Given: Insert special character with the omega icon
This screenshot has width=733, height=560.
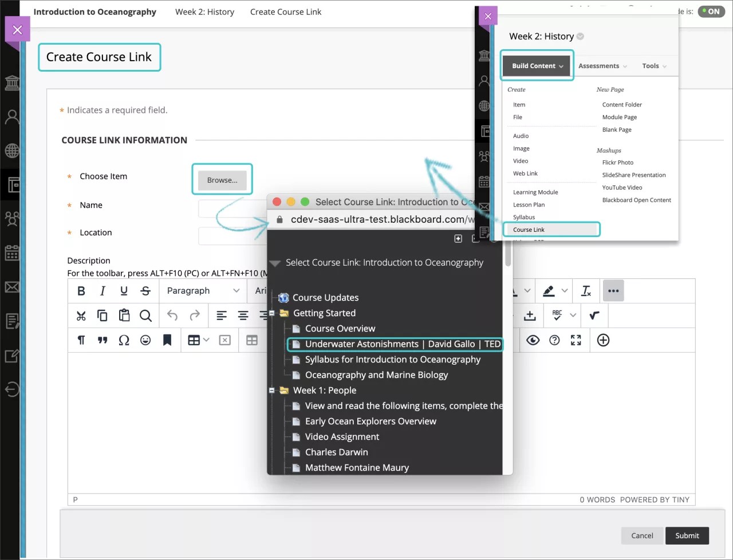Looking at the screenshot, I should [x=124, y=340].
